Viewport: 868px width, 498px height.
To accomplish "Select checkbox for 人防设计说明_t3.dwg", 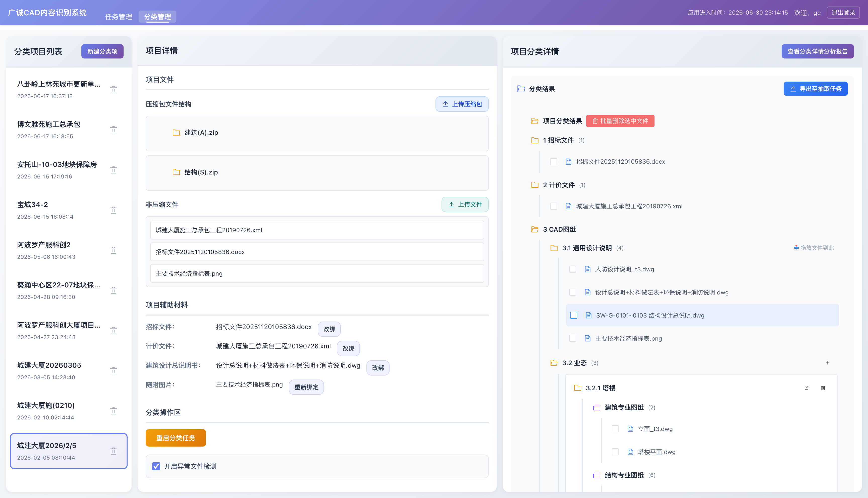I will tap(573, 269).
